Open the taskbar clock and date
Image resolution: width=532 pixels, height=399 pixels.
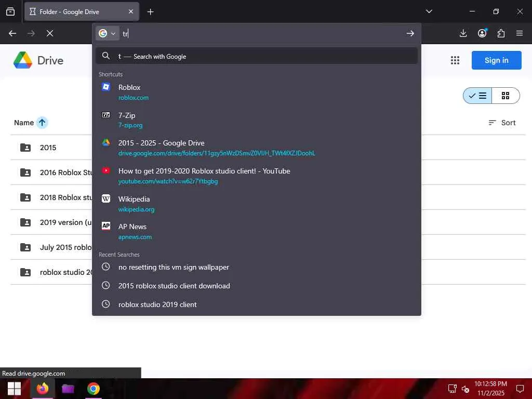click(490, 389)
